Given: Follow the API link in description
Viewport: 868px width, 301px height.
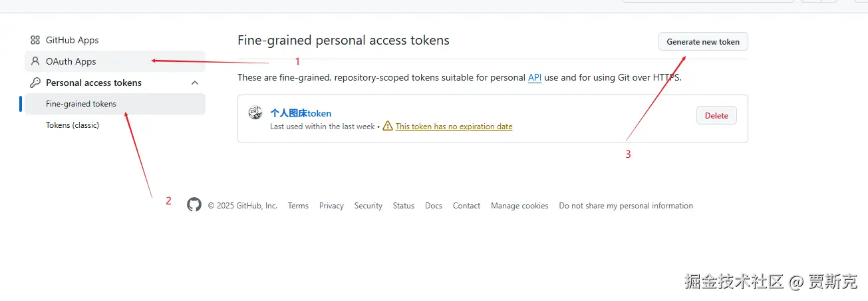Looking at the screenshot, I should [535, 77].
